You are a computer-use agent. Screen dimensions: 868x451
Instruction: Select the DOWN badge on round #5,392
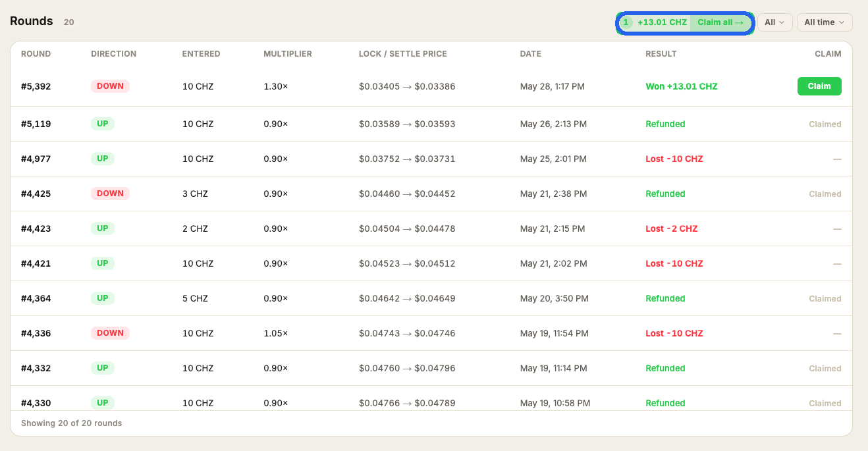pos(110,86)
